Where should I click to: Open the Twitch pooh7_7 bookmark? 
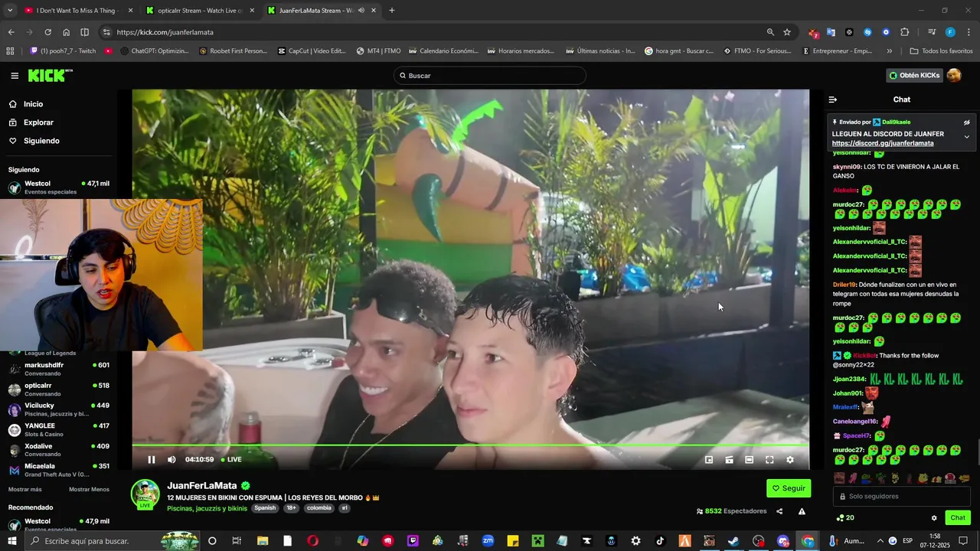[x=63, y=51]
